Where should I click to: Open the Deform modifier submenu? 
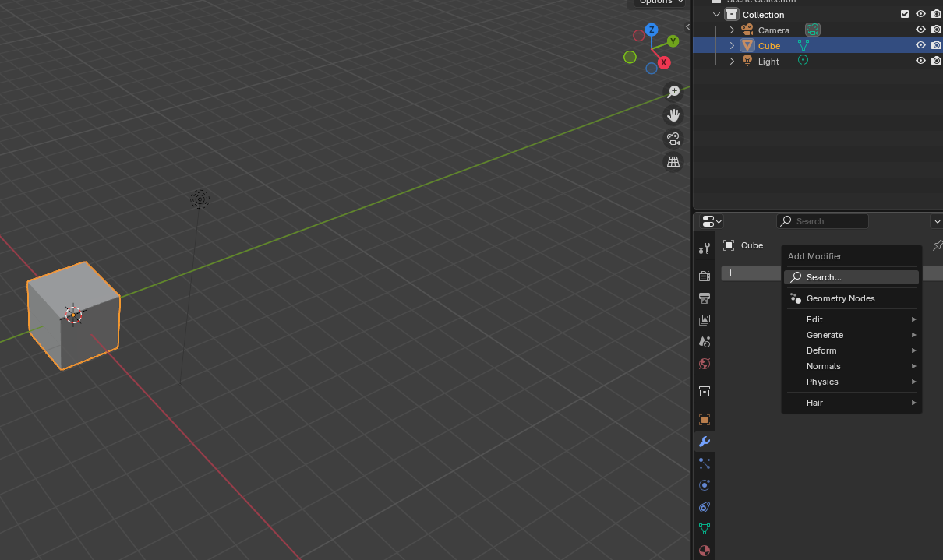coord(852,350)
